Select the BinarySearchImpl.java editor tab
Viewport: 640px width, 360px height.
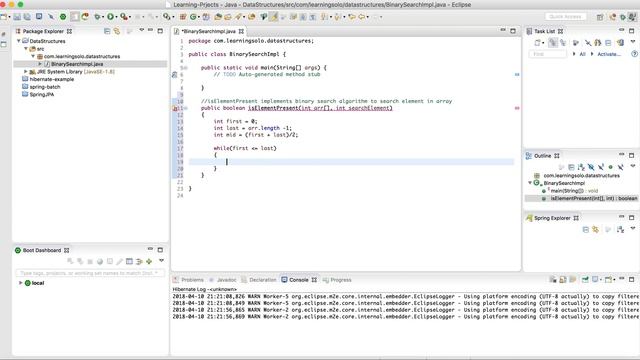(x=209, y=31)
